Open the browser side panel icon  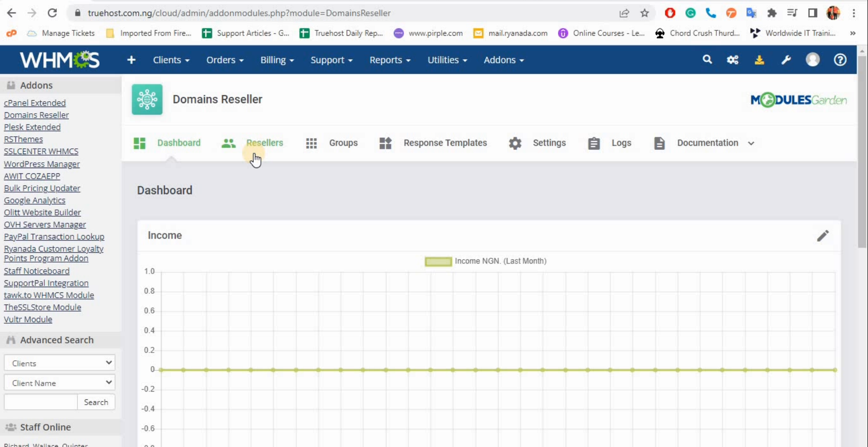coord(813,13)
